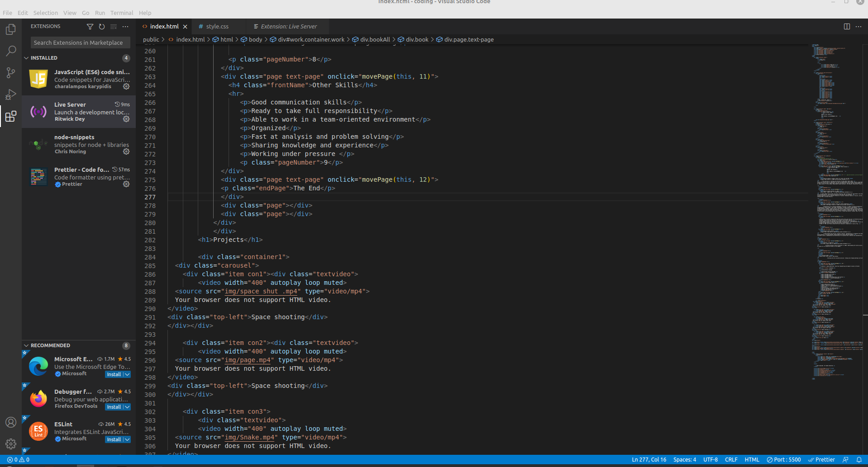Click the Extensions activity bar icon
The image size is (868, 467).
point(10,116)
